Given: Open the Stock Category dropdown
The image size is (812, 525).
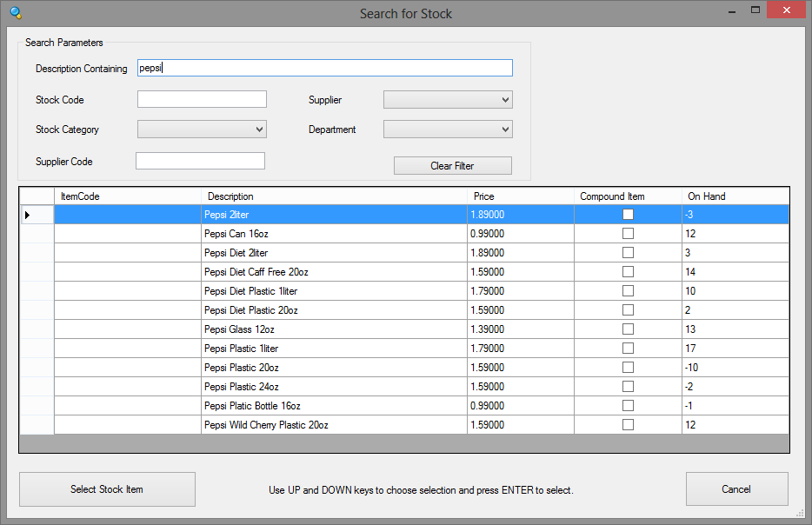Looking at the screenshot, I should click(202, 130).
